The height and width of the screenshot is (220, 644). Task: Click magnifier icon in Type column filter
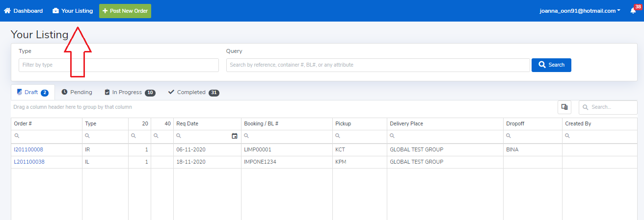88,136
